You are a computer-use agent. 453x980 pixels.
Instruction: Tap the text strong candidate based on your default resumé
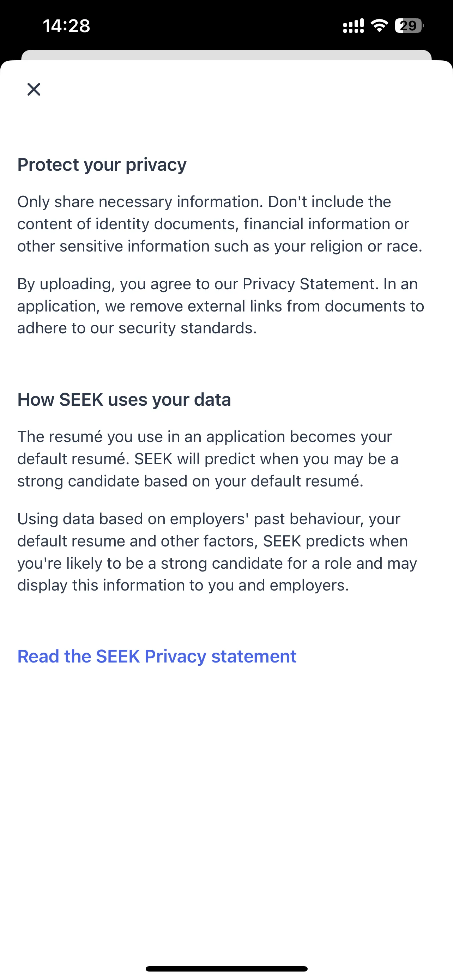[x=190, y=481]
